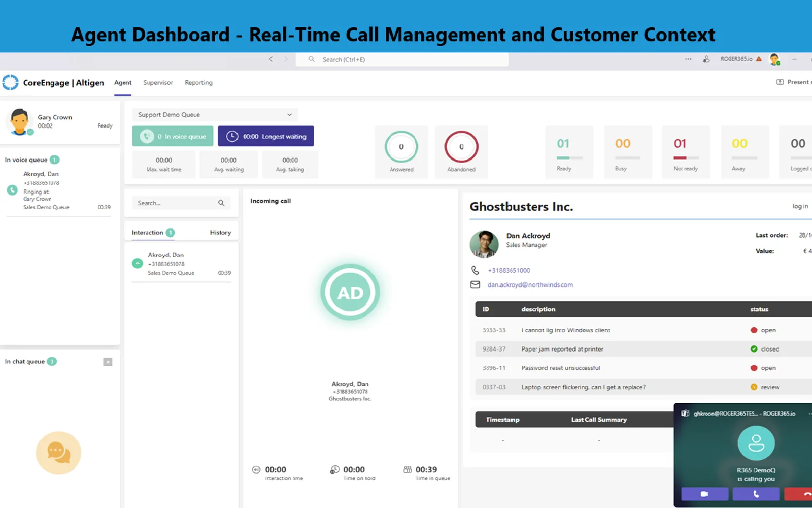Click the ringing phone icon for Akroyd, Dan in voice queue
Image resolution: width=812 pixels, height=508 pixels.
point(12,190)
